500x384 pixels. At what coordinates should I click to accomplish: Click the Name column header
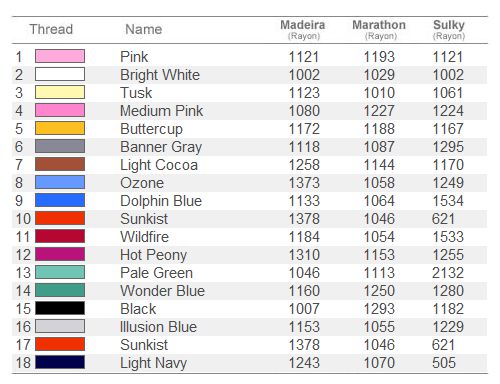(144, 29)
